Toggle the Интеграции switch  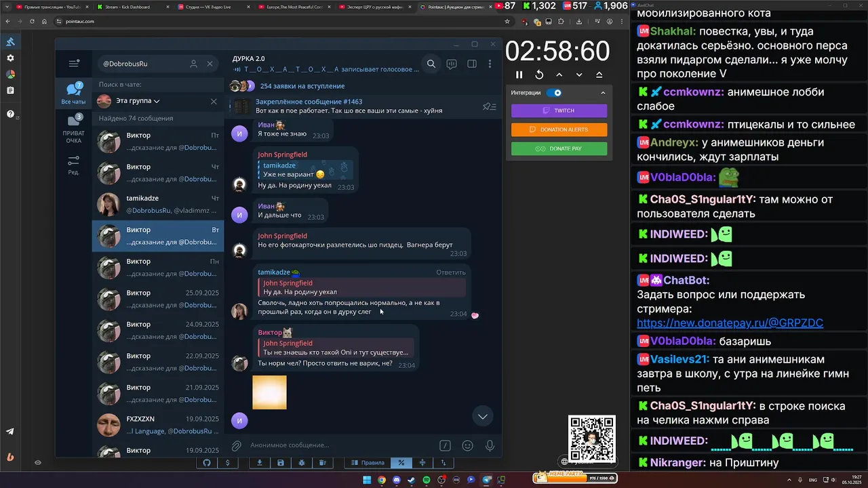click(x=555, y=93)
